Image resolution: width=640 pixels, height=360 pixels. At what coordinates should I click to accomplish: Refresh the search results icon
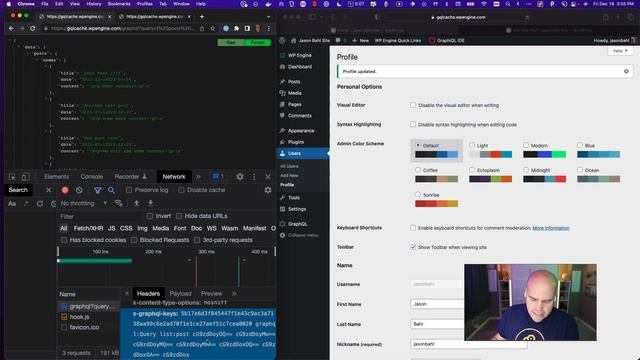(x=40, y=204)
